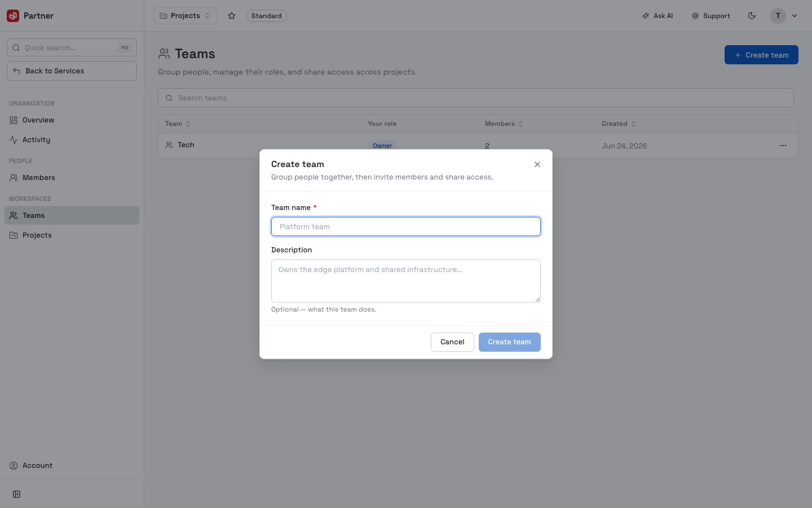Collapse the sidebar with the panel icon
The width and height of the screenshot is (812, 508).
[17, 494]
